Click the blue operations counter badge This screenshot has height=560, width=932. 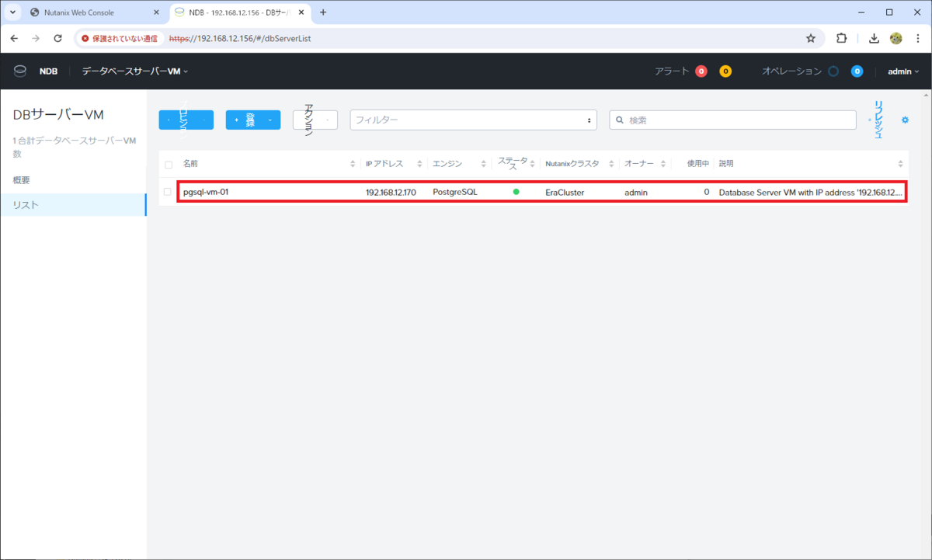tap(857, 71)
